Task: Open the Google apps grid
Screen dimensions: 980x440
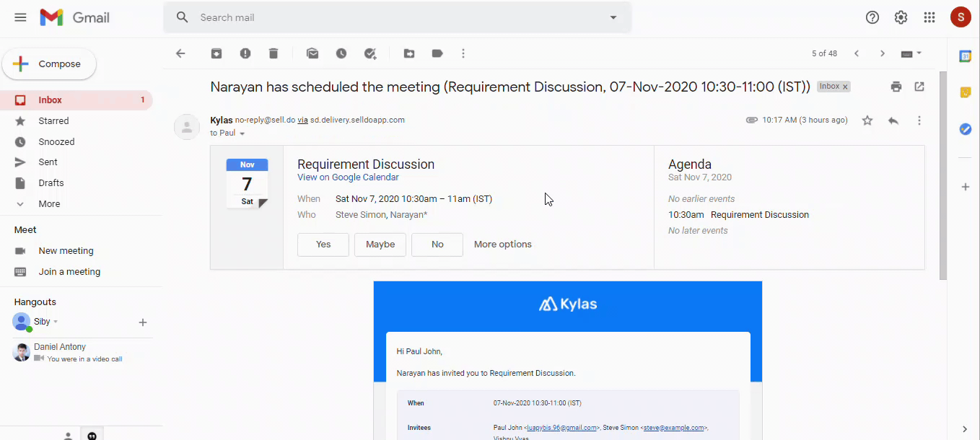Action: pyautogui.click(x=929, y=17)
